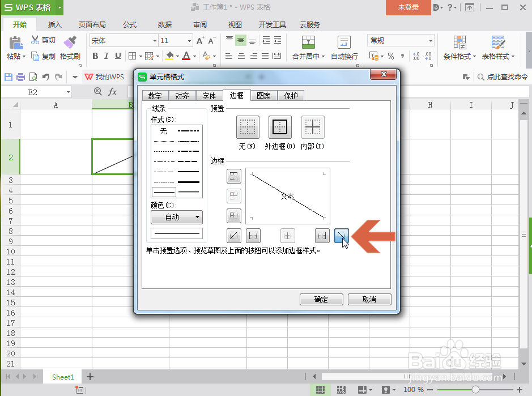
Task: Switch to the 数字 tab in dialog
Action: click(155, 96)
